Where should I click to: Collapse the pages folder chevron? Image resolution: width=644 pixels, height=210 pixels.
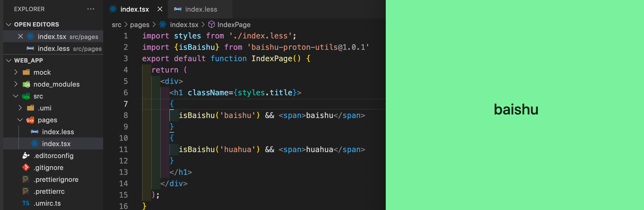coord(20,120)
